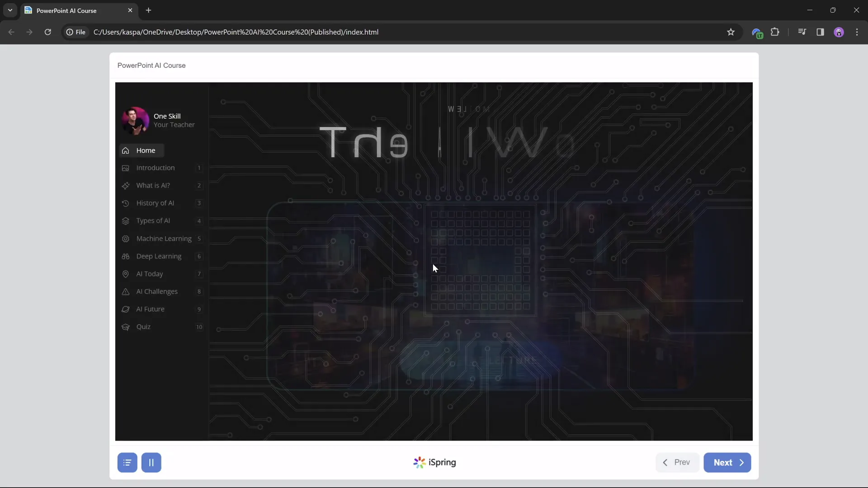This screenshot has width=868, height=488.
Task: Click the AI Today location pin icon
Action: pyautogui.click(x=126, y=274)
